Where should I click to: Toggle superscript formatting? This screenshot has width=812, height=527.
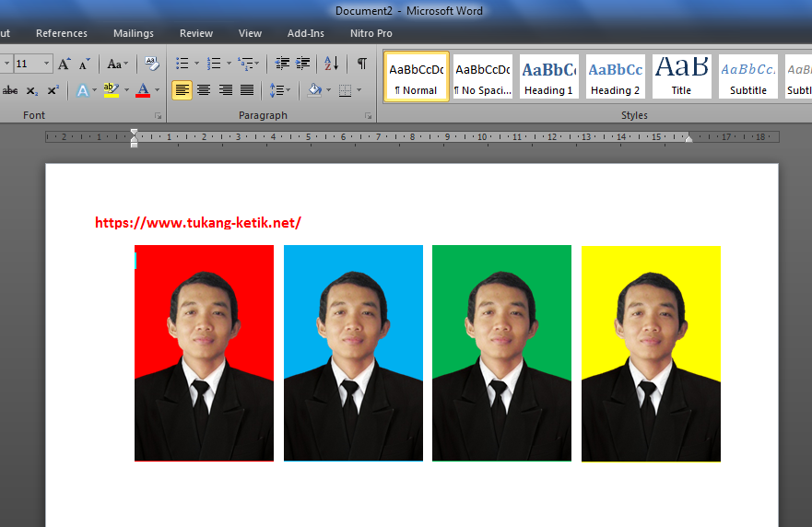pyautogui.click(x=53, y=90)
